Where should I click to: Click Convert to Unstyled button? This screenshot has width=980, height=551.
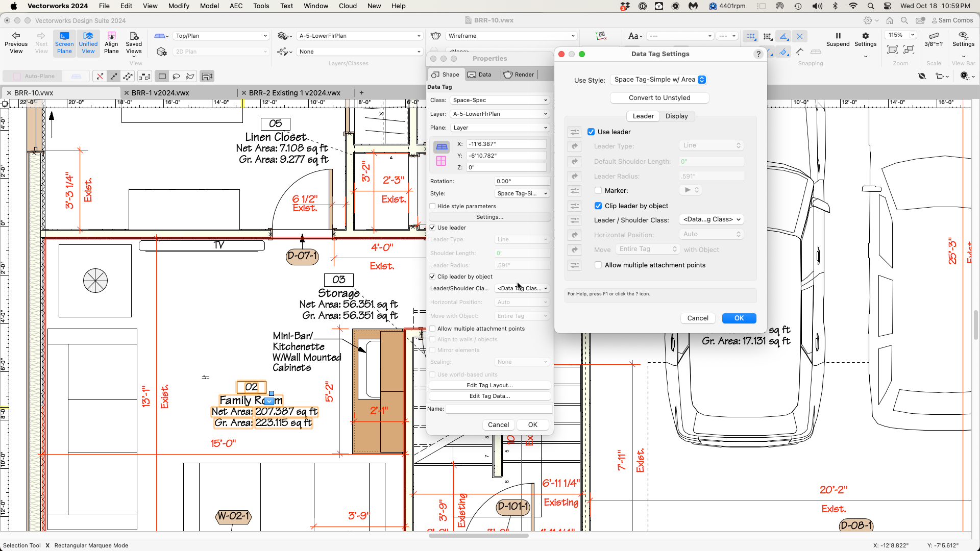click(659, 97)
